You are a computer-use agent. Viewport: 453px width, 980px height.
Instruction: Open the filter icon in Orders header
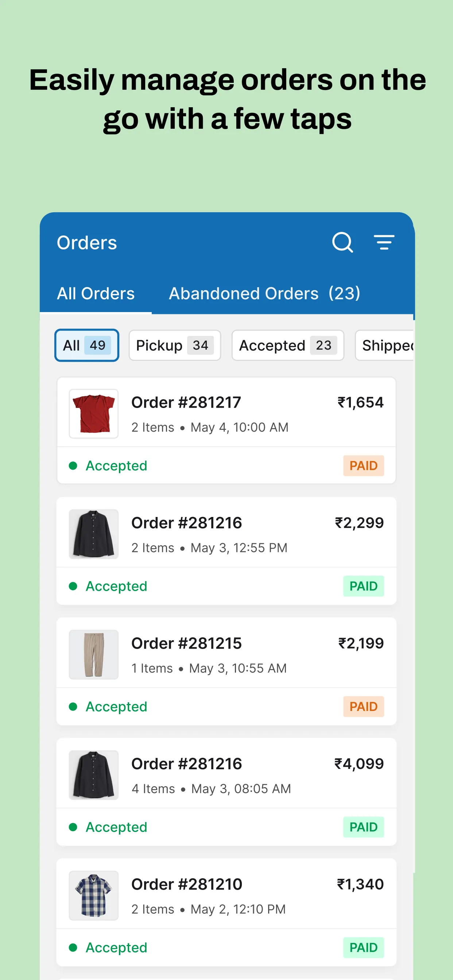click(384, 242)
